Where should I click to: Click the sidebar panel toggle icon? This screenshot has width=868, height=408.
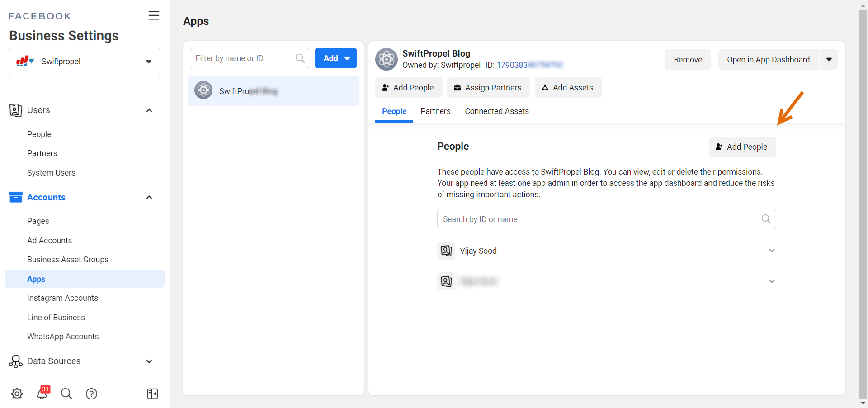(x=152, y=394)
